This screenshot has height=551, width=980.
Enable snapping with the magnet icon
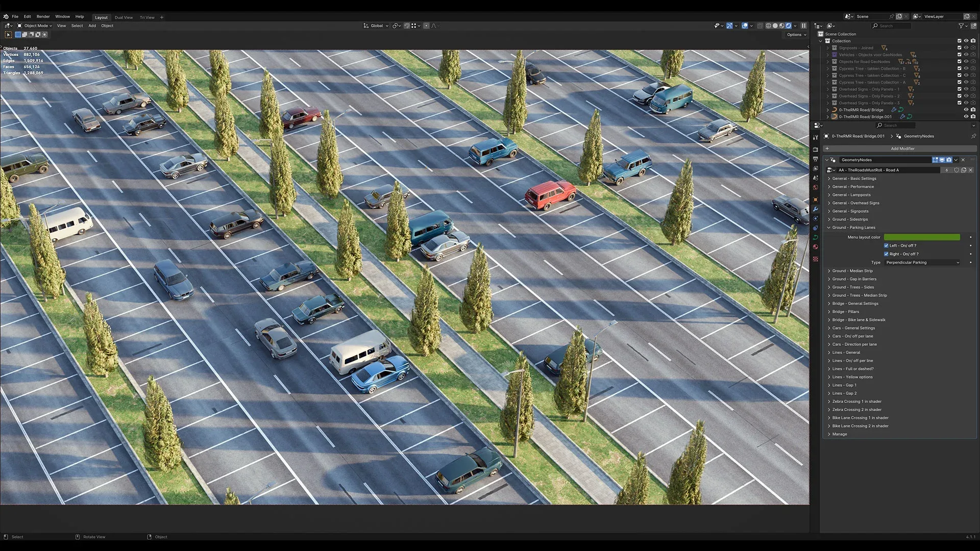[x=407, y=26]
